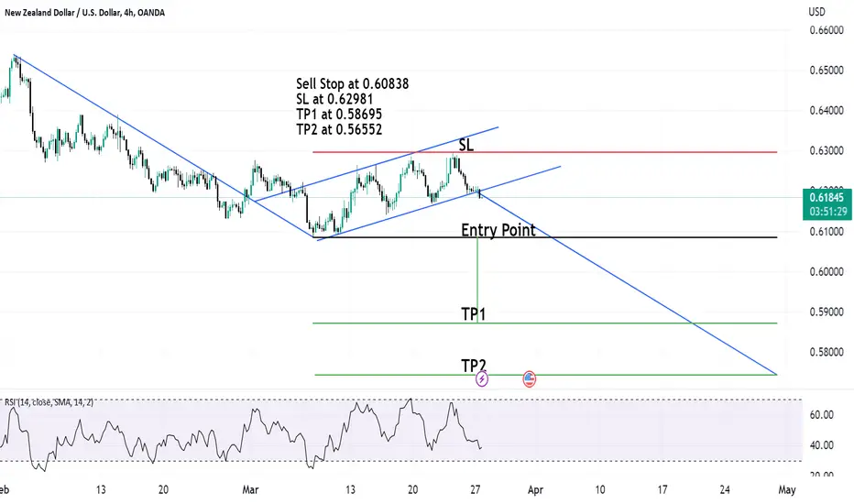Click the 0.59000 price axis label

(827, 312)
